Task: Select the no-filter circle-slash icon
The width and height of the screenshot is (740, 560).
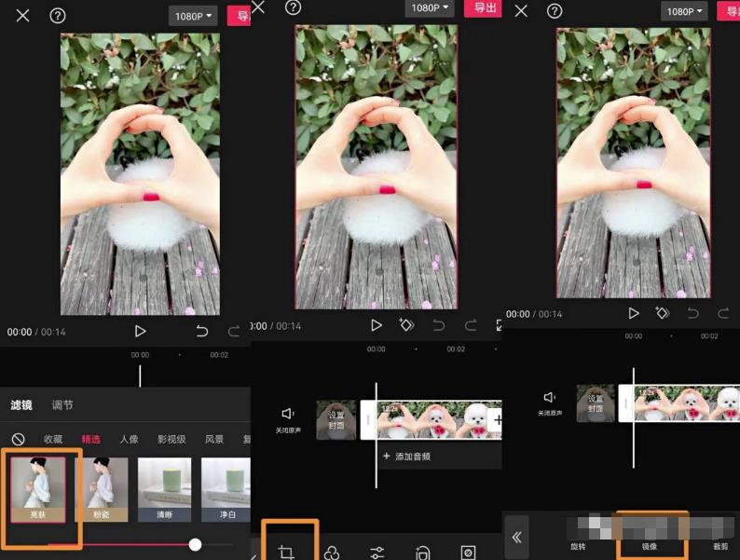Action: click(x=19, y=439)
